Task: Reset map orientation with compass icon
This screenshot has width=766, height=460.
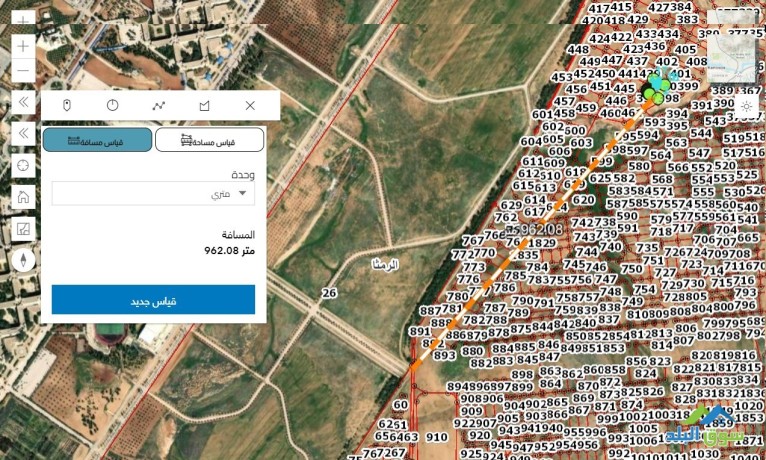Action: 23,260
